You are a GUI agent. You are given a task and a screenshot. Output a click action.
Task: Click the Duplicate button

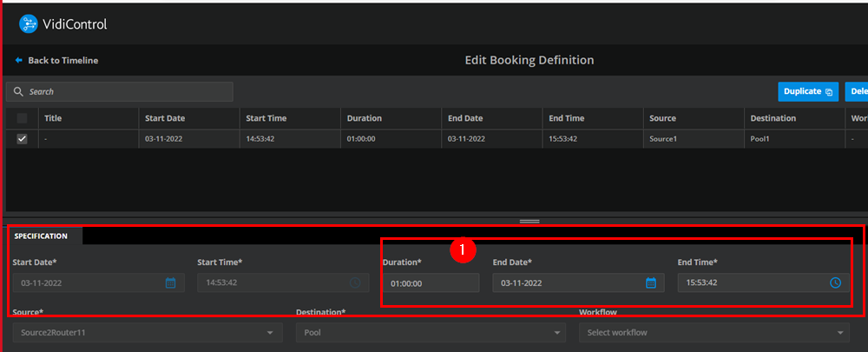point(807,91)
